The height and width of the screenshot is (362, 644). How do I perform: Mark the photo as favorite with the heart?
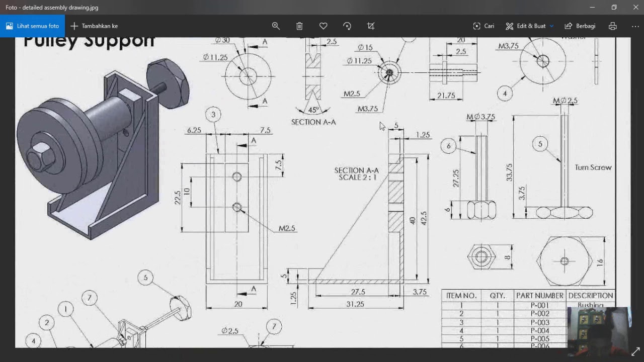324,26
